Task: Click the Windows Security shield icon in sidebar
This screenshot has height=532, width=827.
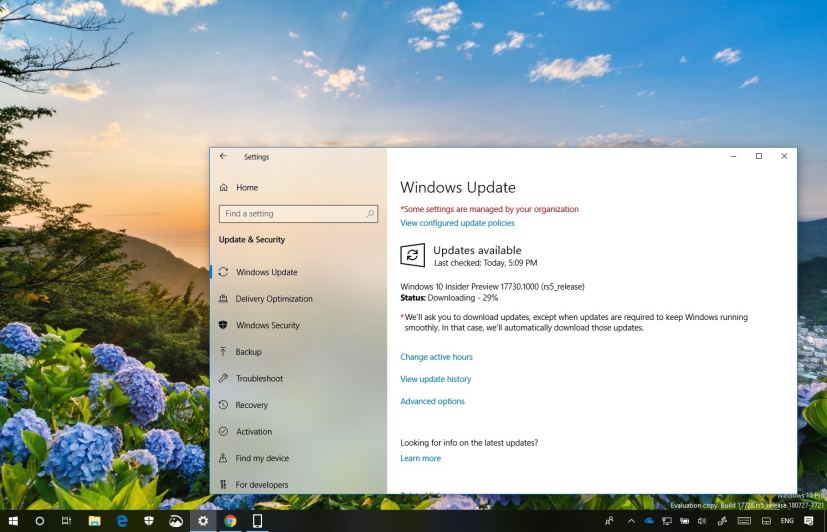Action: 223,325
